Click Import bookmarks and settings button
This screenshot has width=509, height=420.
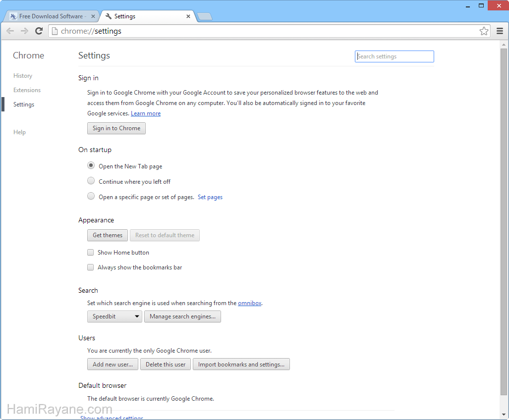(241, 364)
